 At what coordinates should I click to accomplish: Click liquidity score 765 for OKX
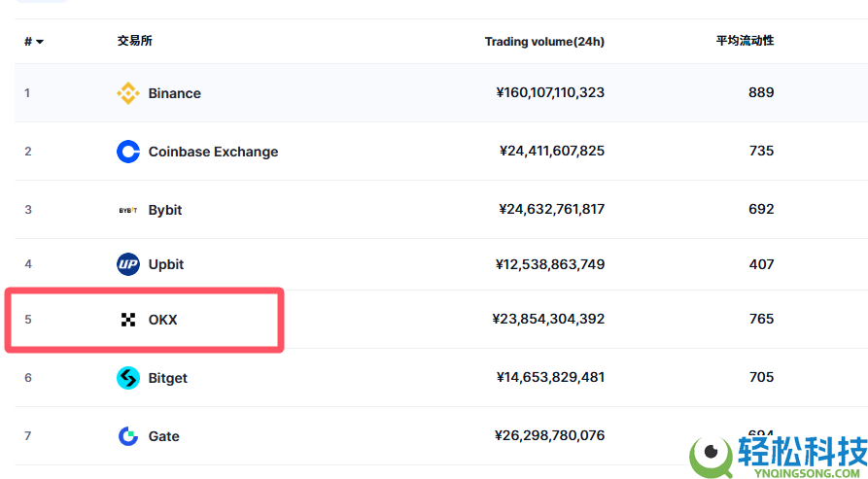[761, 319]
